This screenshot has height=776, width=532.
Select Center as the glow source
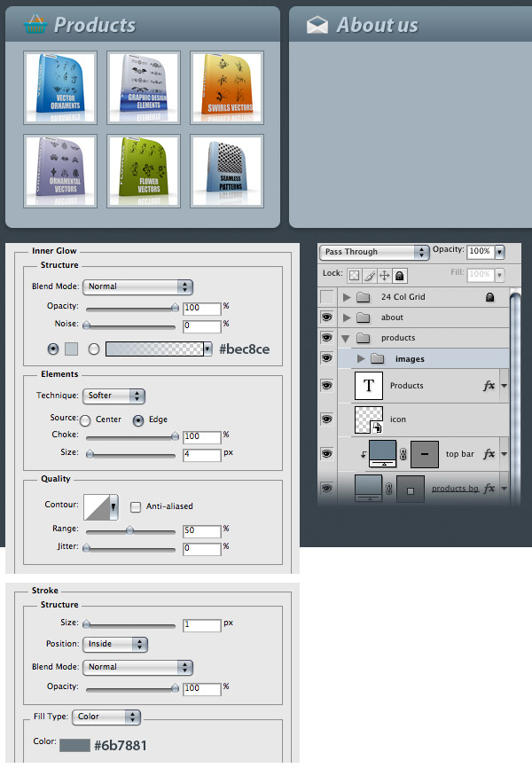(x=85, y=420)
